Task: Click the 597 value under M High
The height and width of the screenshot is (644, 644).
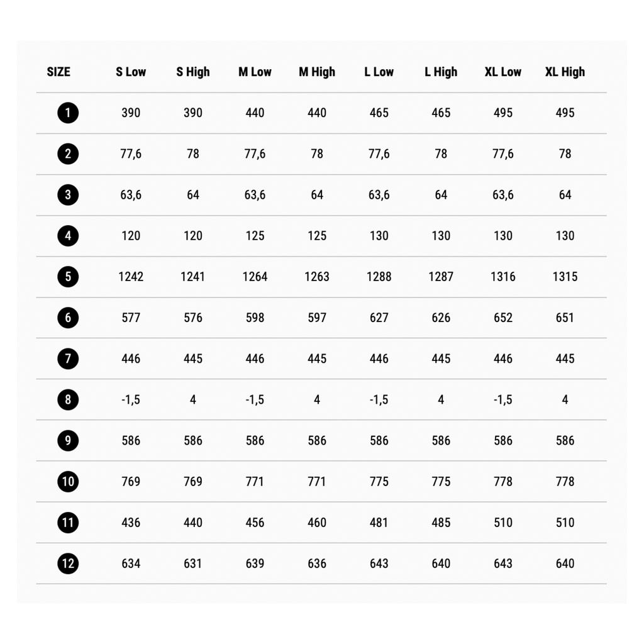Action: tap(317, 318)
